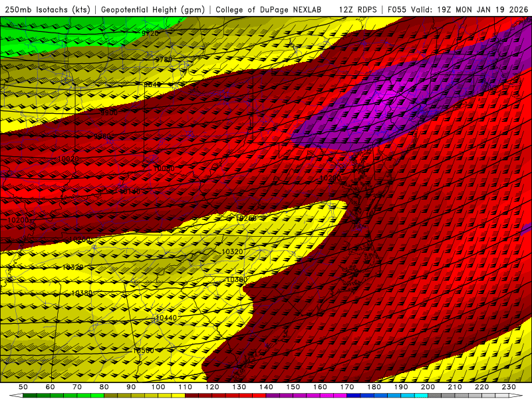Click the "Geopotential Height (gpm)" title text
The image size is (532, 399).
tap(153, 10)
